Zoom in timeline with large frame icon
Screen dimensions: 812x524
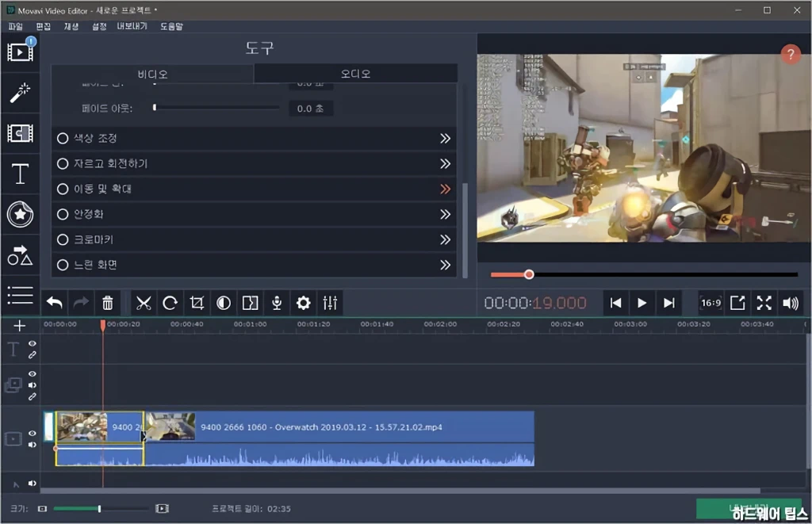[x=162, y=509]
